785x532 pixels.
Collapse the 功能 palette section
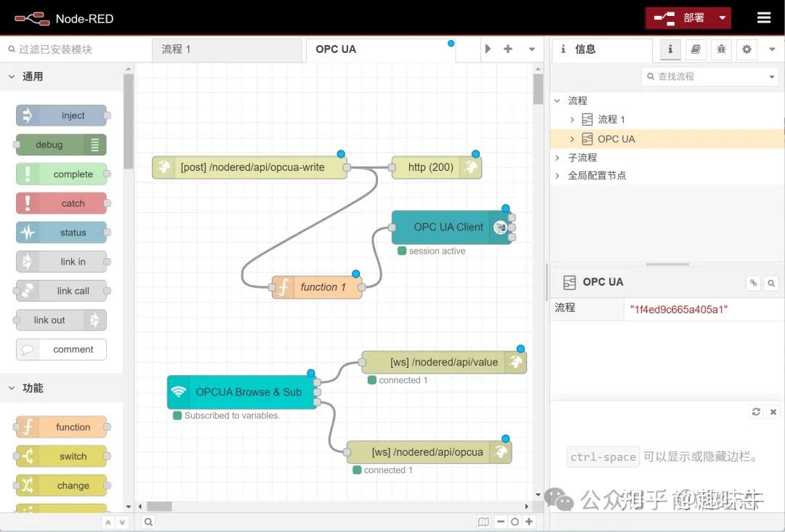tap(12, 388)
